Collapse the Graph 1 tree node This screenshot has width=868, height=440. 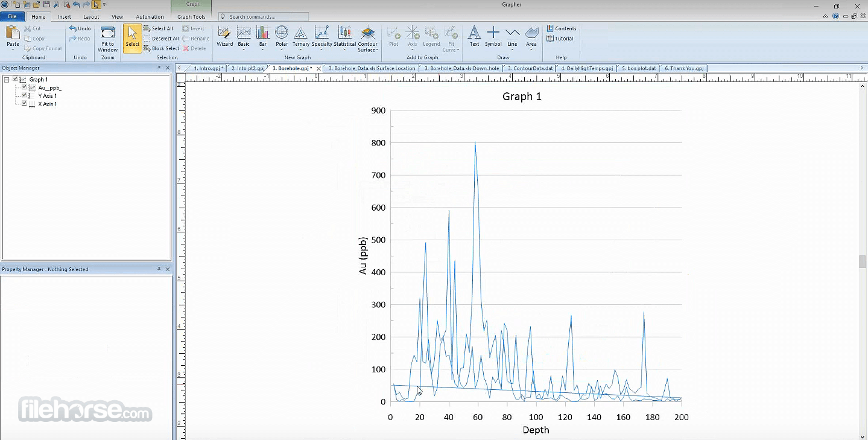(x=7, y=79)
